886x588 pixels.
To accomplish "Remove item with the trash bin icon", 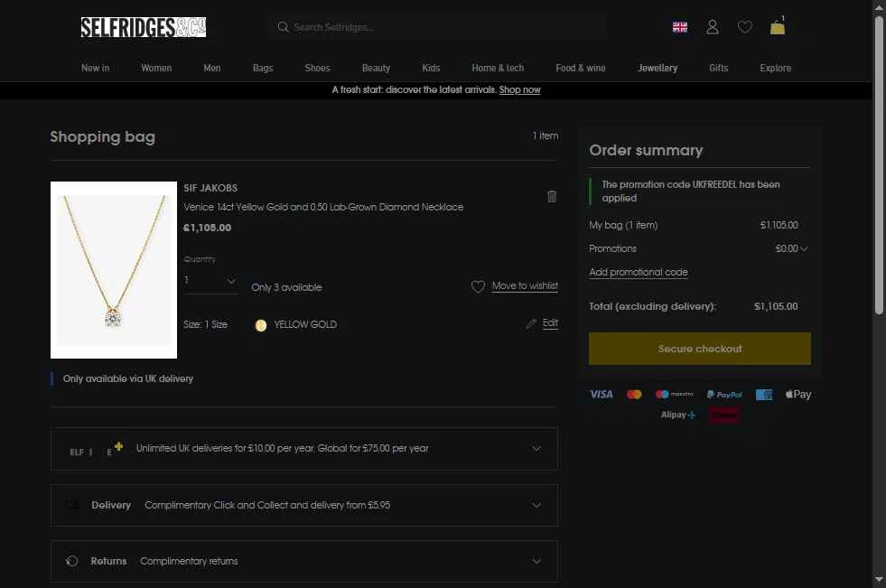I will coord(552,196).
